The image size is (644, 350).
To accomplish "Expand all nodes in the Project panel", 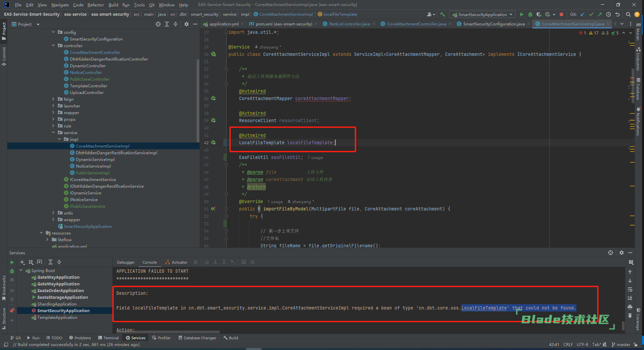I will point(167,24).
